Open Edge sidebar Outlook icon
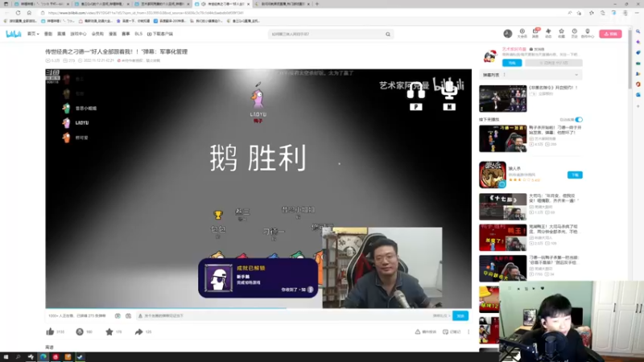 tap(638, 95)
